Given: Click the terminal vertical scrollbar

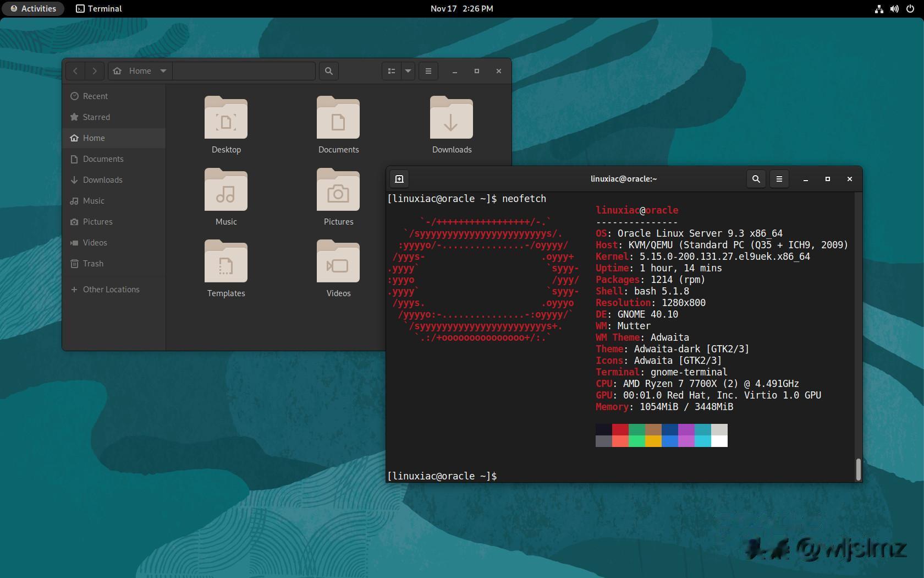Looking at the screenshot, I should 858,469.
